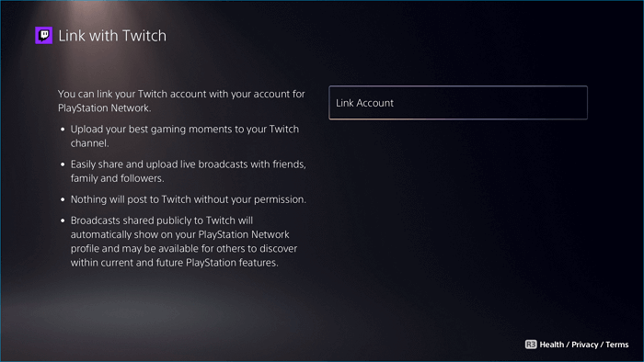Click the R3 button badge icon
Screen dimensions: 644x362
pyautogui.click(x=531, y=345)
